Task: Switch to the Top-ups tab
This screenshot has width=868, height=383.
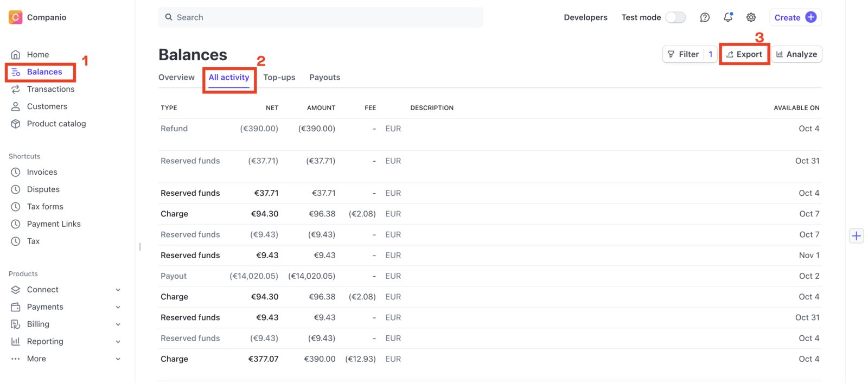Action: (x=279, y=78)
